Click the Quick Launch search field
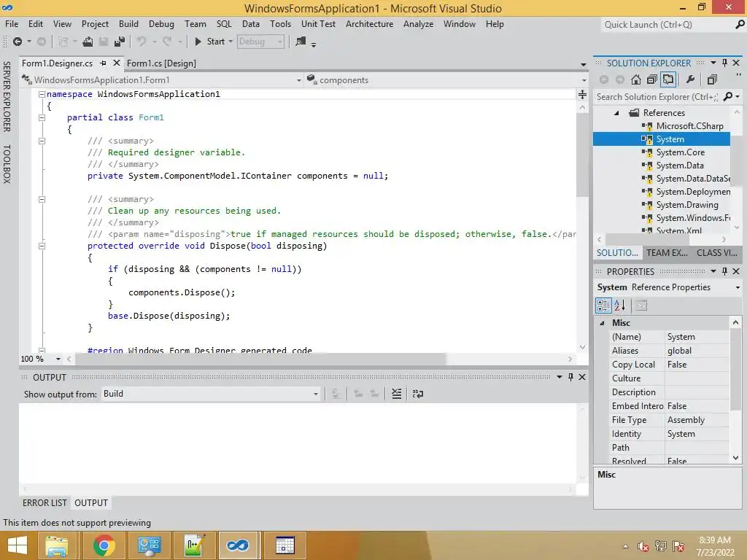This screenshot has width=747, height=560. (667, 24)
